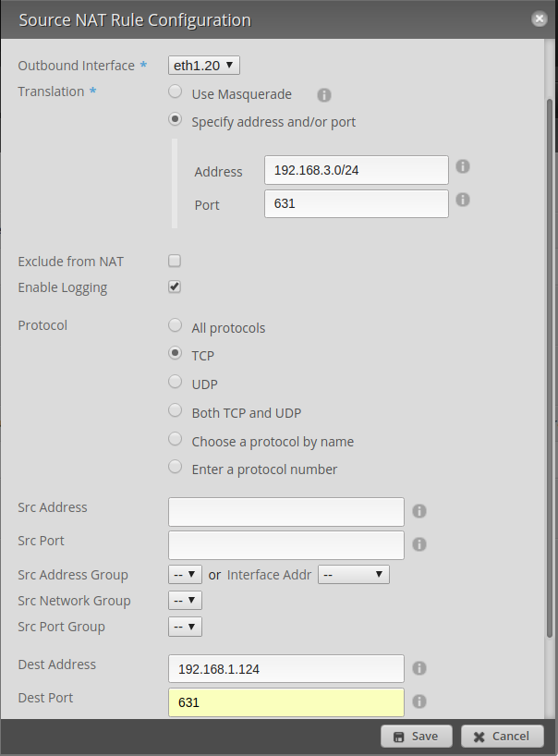Click into the Src Address input field
Image resolution: width=558 pixels, height=756 pixels.
[286, 511]
